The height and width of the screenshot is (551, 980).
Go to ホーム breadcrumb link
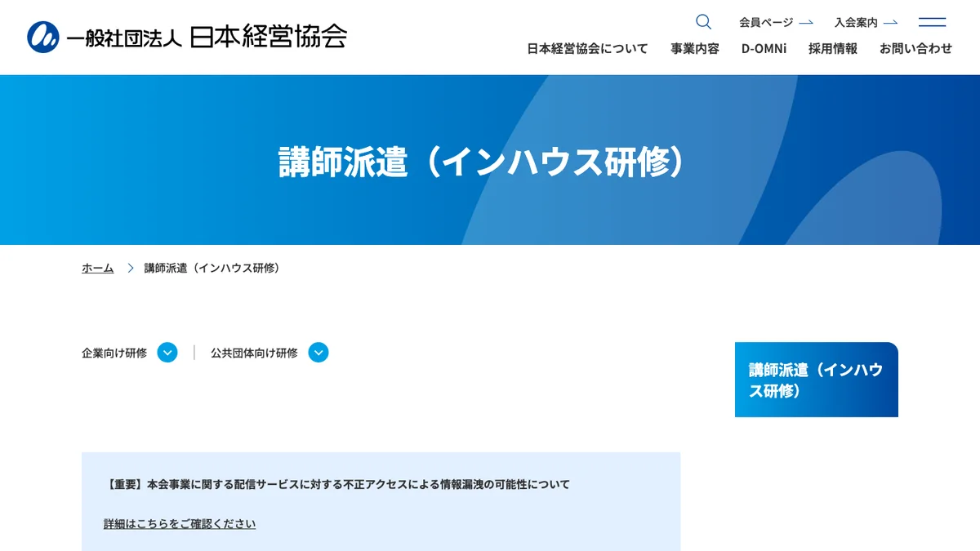pyautogui.click(x=97, y=268)
